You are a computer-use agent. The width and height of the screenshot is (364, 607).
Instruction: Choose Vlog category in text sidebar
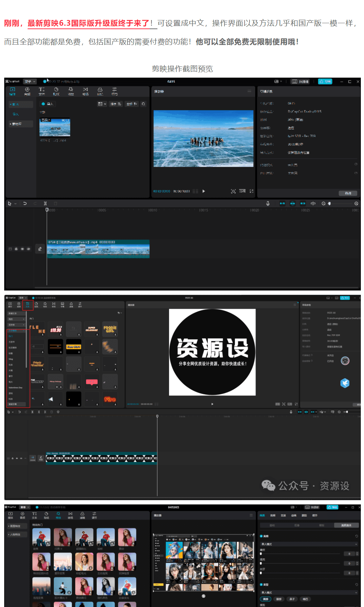click(11, 359)
